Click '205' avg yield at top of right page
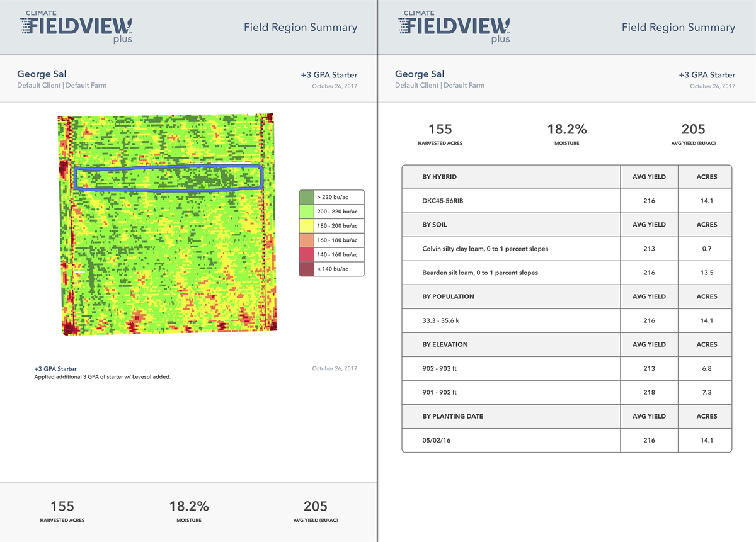This screenshot has height=542, width=756. (x=694, y=129)
